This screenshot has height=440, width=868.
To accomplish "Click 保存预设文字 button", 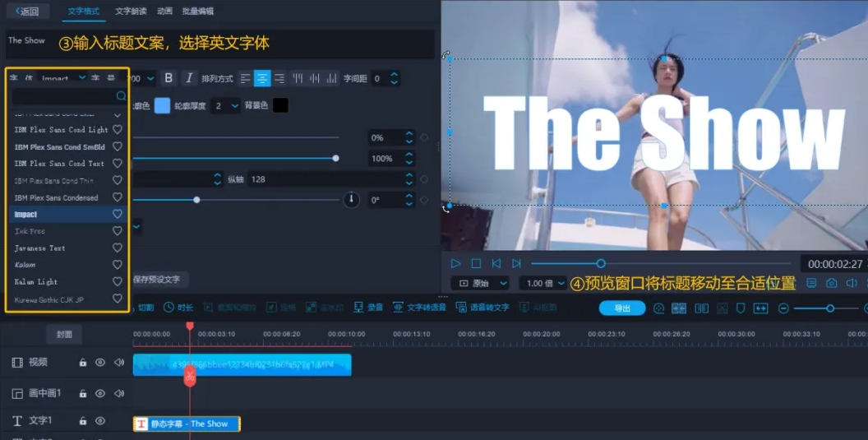I will click(x=157, y=280).
